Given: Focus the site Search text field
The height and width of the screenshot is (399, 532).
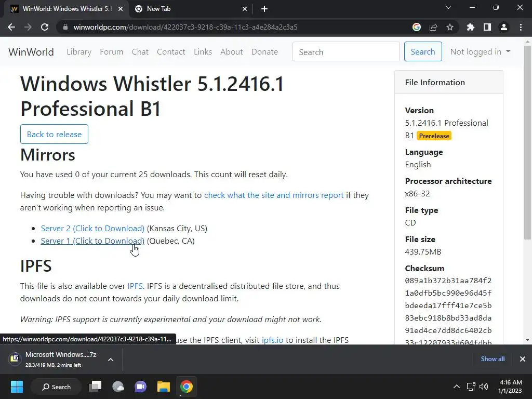Looking at the screenshot, I should 346,51.
